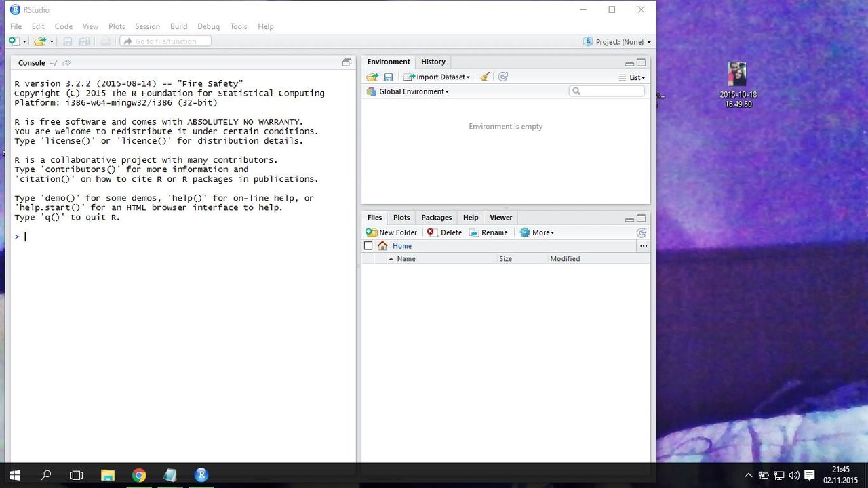Screen dimensions: 868x488
Task: Open Google Chrome from the taskbar
Action: click(139, 475)
